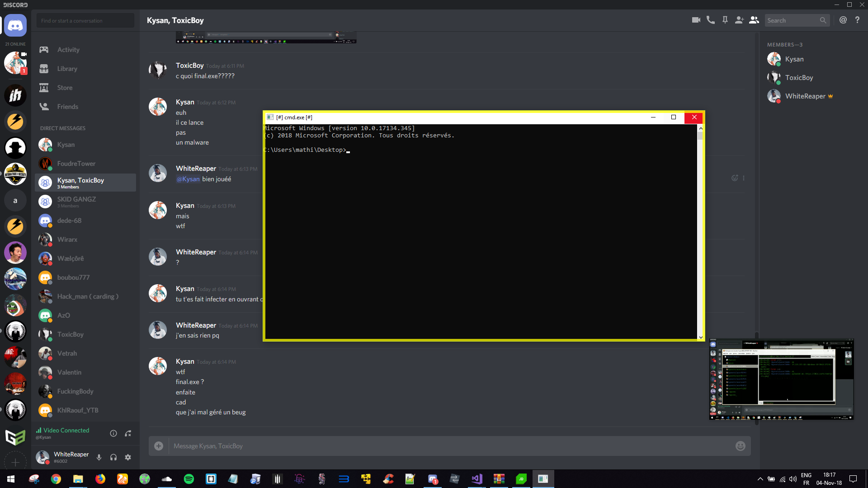Open more options on WhiteReaper's message
Viewport: 868px width, 488px height.
tap(744, 178)
